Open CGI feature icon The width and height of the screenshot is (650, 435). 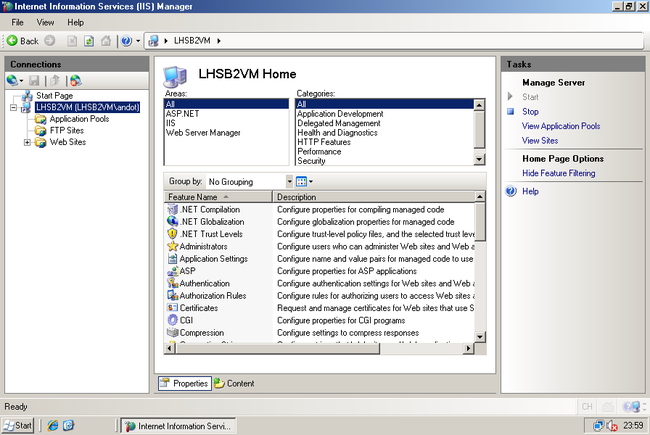(x=172, y=320)
